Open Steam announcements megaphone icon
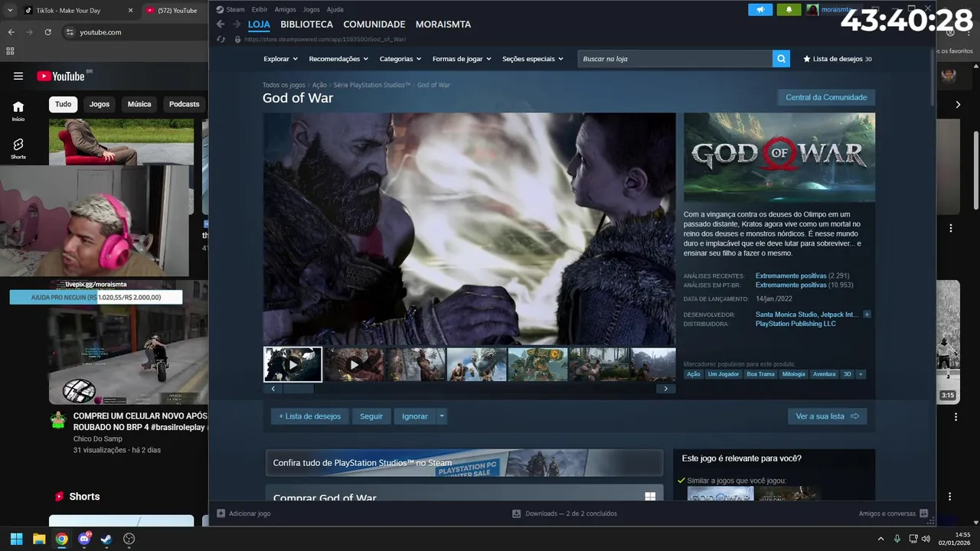The image size is (980, 551). [x=760, y=10]
